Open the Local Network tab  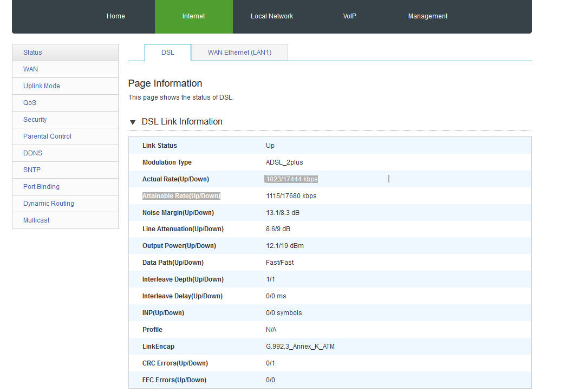tap(271, 16)
